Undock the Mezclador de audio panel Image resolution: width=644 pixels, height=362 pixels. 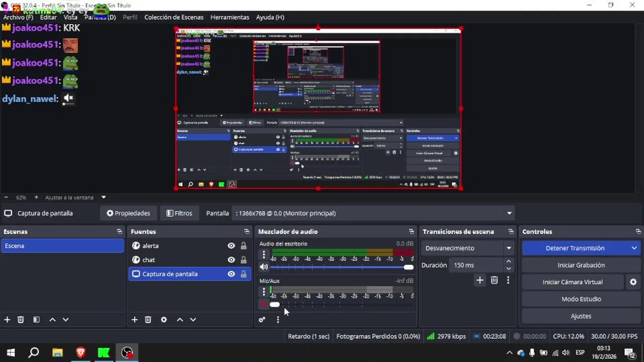pos(411,232)
